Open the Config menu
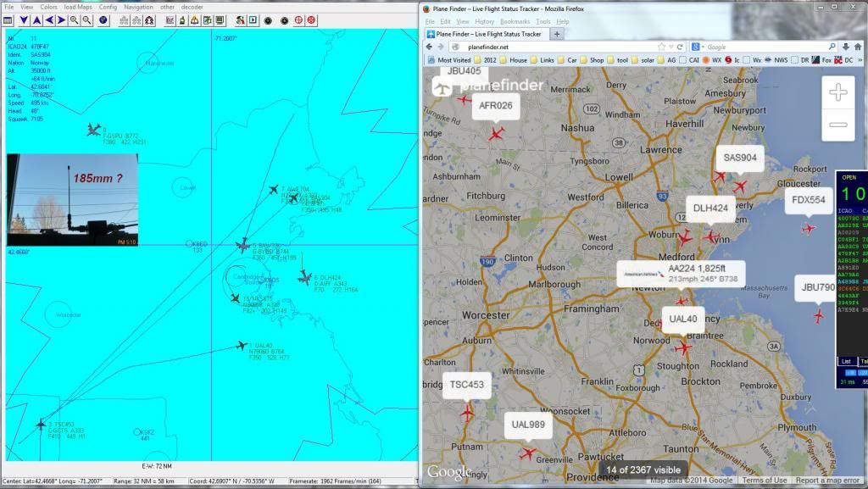Screen dimensions: 868x489 coord(108,7)
